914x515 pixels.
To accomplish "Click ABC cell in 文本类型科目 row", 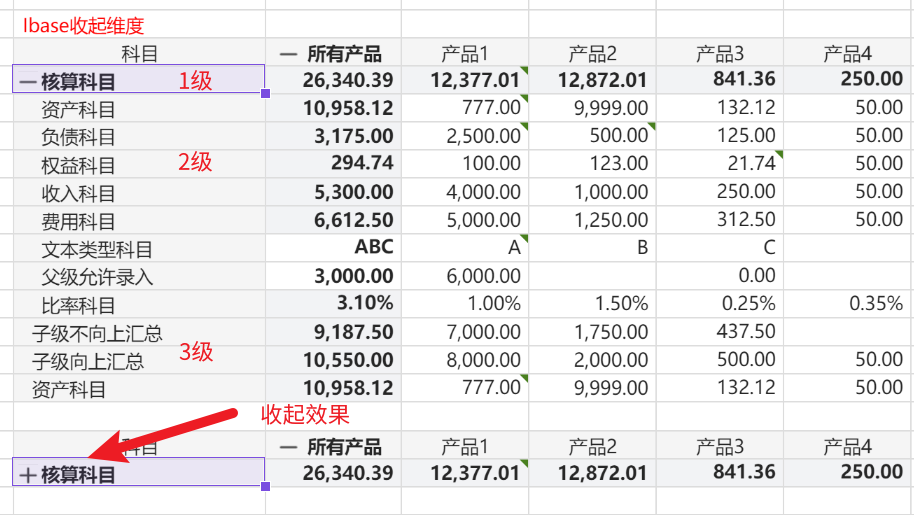I will [374, 247].
